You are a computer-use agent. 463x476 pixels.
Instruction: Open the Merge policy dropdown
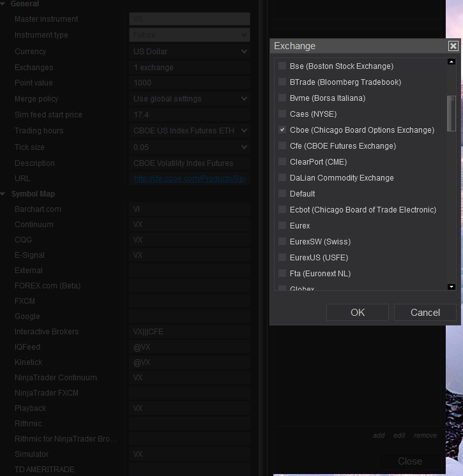click(x=190, y=99)
